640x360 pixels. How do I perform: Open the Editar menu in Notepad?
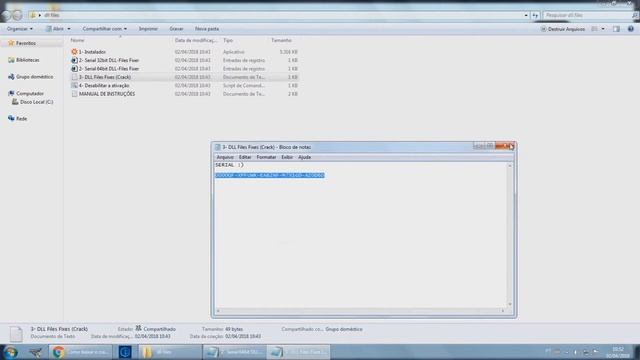click(245, 157)
